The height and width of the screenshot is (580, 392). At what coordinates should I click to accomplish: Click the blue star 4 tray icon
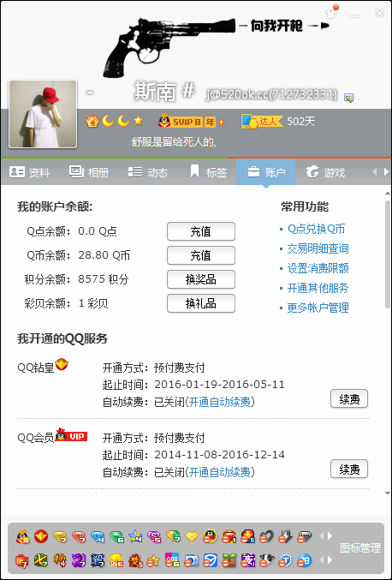(x=135, y=536)
